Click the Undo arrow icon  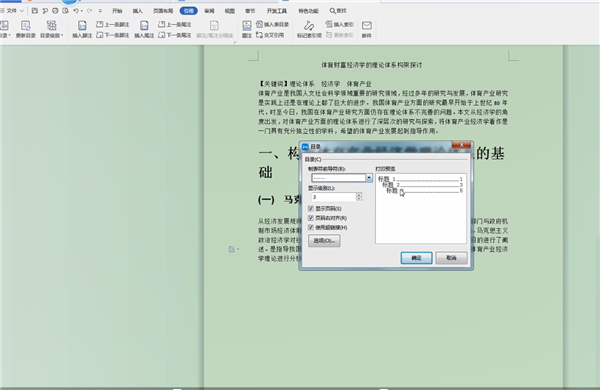pos(76,11)
